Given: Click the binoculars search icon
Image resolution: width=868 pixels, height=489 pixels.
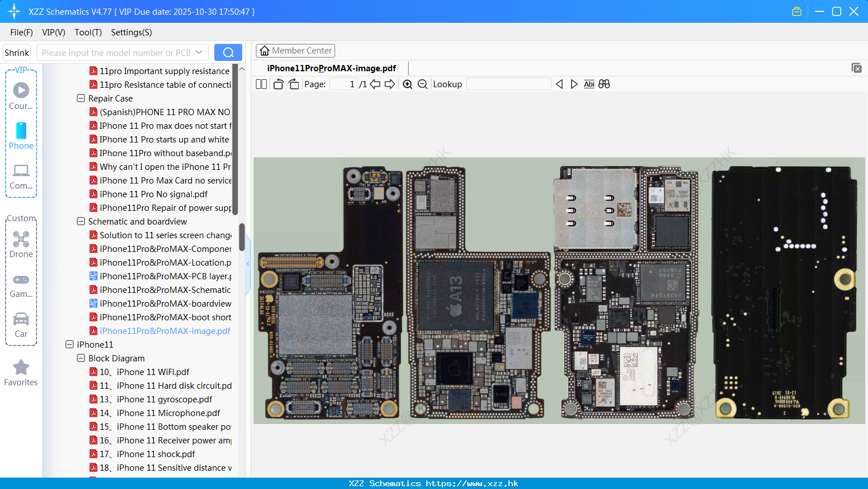Looking at the screenshot, I should pyautogui.click(x=604, y=84).
